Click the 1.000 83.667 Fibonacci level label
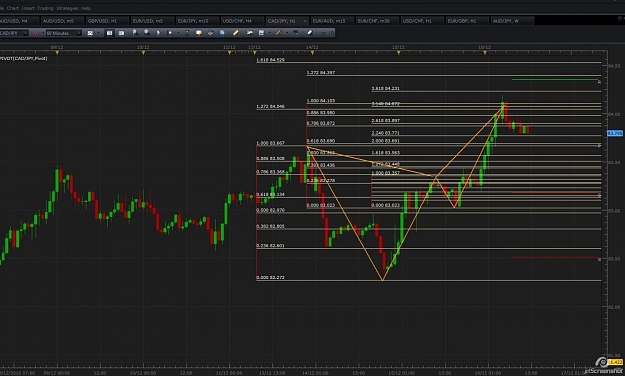This screenshot has height=376, width=625. point(271,143)
